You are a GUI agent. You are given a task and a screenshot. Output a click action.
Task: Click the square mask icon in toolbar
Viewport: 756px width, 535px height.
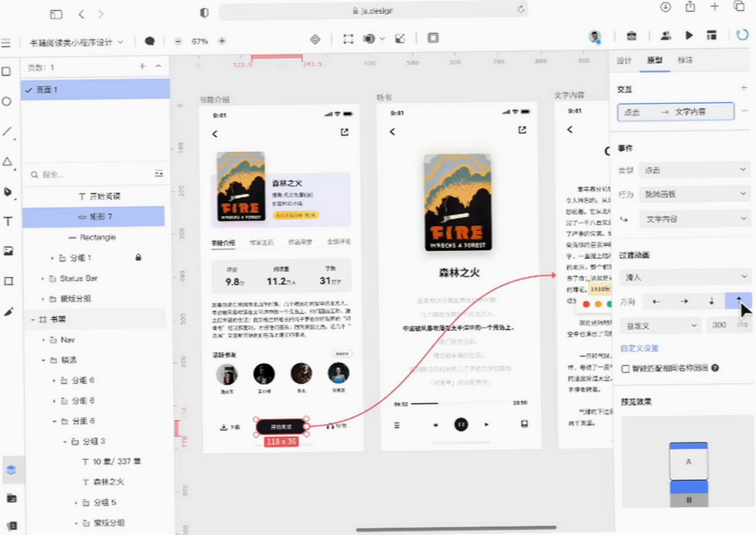[433, 38]
